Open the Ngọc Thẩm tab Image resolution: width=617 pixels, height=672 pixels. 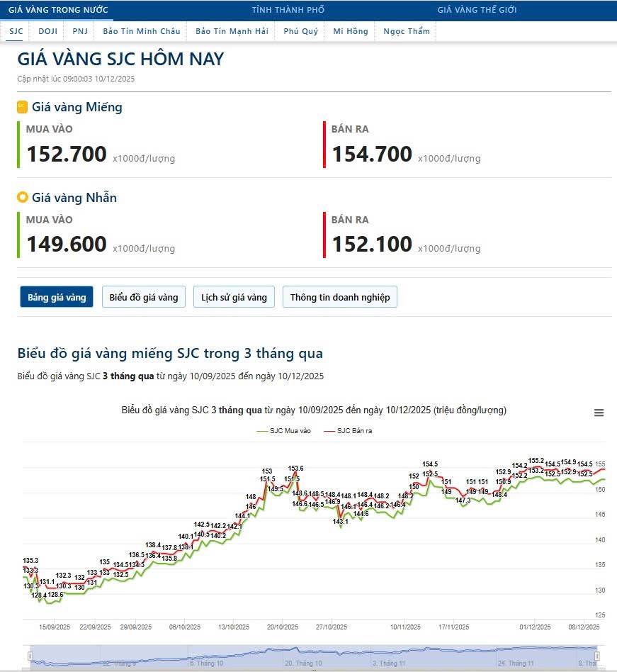[x=407, y=31]
